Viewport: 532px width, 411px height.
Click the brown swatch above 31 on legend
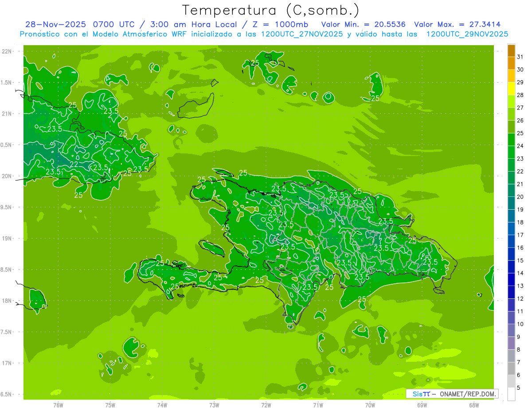click(511, 51)
